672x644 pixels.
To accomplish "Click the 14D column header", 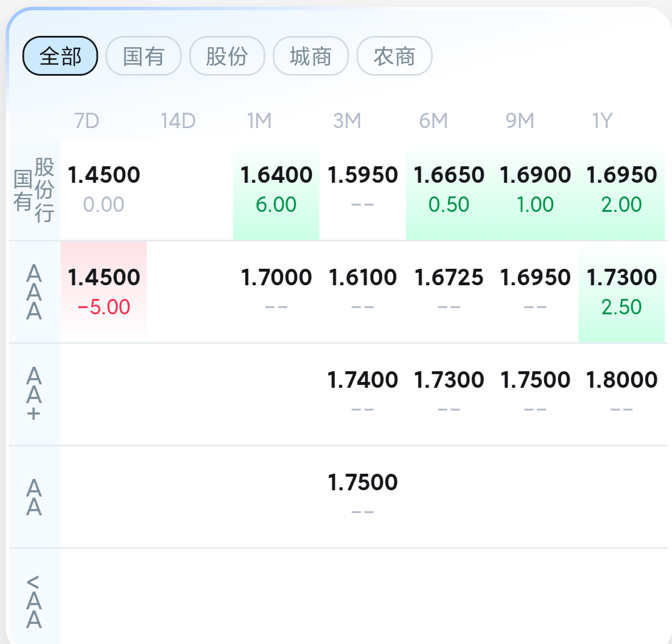I will click(x=178, y=121).
